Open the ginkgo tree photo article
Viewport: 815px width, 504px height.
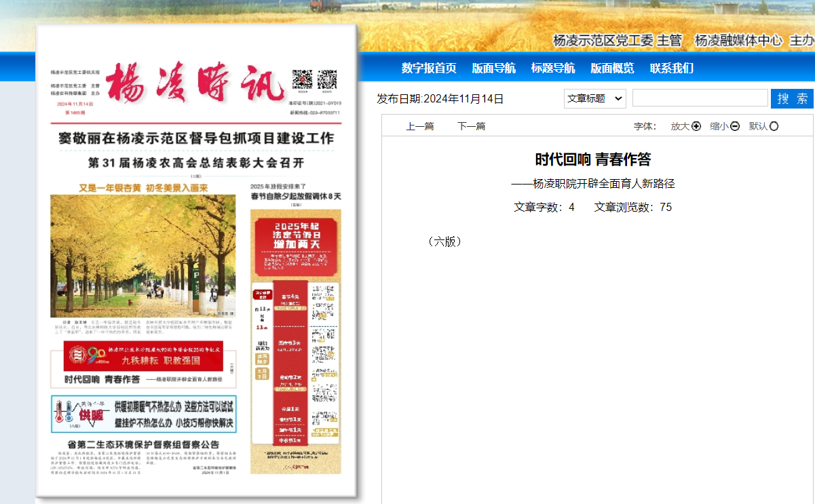(143, 256)
